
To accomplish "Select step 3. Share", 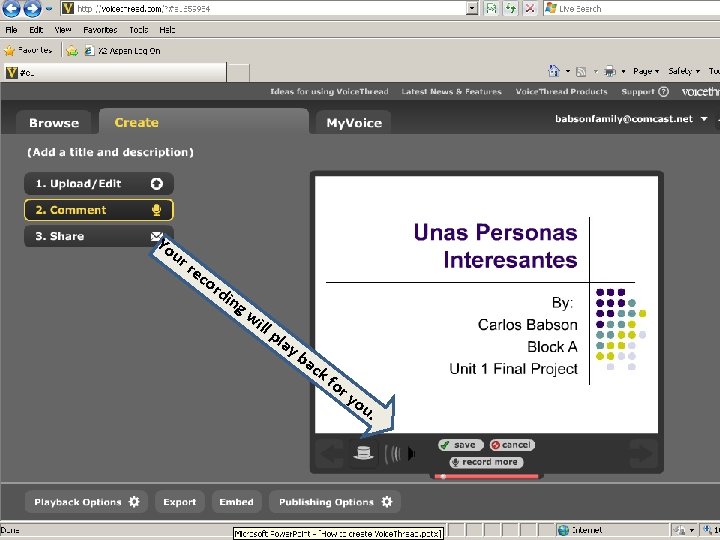I will coord(99,236).
